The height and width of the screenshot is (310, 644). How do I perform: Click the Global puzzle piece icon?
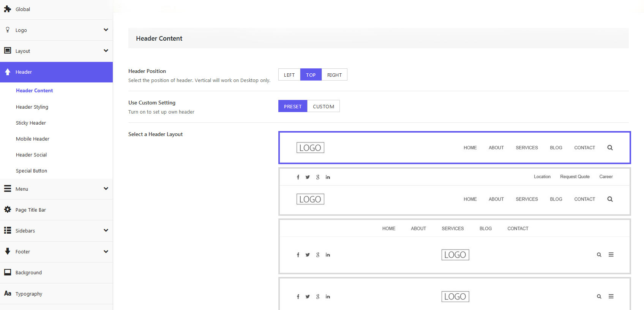click(8, 9)
